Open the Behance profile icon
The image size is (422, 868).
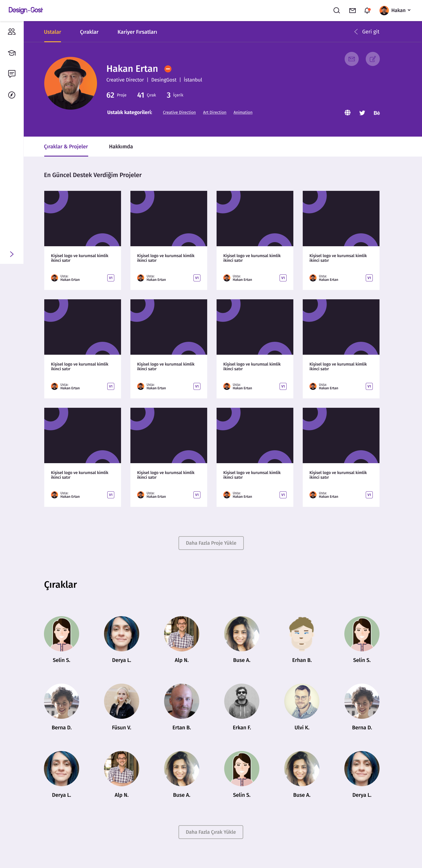pyautogui.click(x=377, y=113)
